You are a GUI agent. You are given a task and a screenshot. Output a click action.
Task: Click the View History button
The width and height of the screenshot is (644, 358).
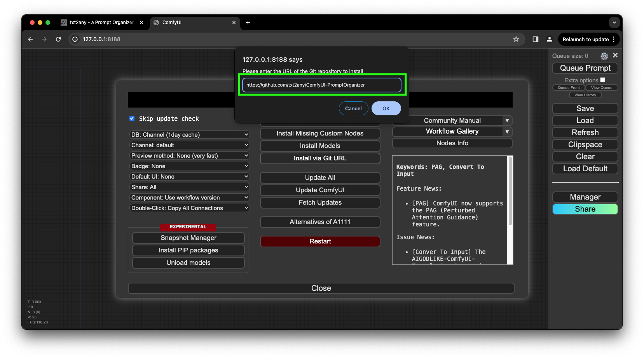pos(585,95)
